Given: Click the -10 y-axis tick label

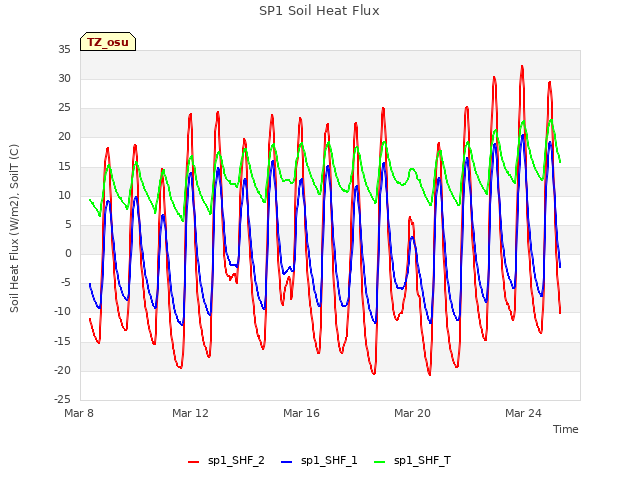Looking at the screenshot, I should coord(63,311).
